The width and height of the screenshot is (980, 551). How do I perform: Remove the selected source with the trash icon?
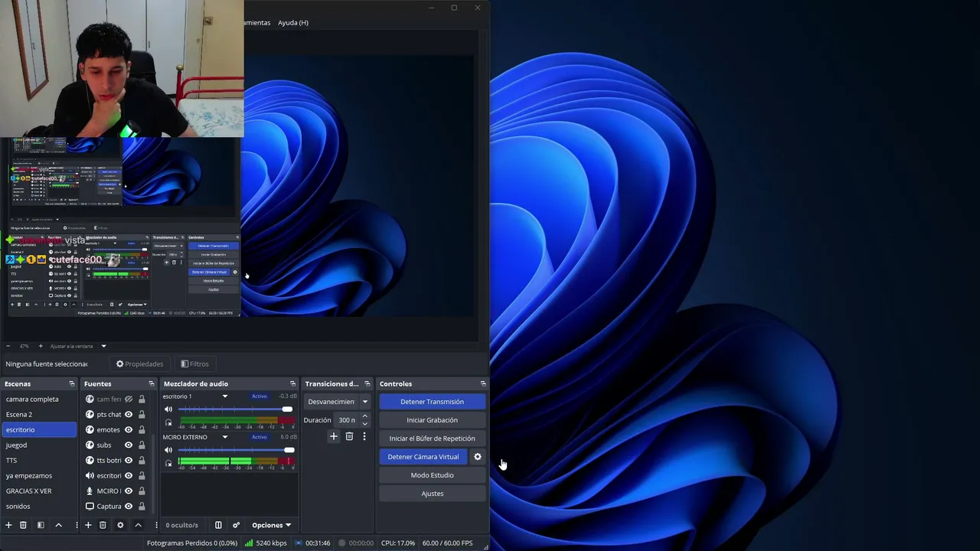click(103, 525)
